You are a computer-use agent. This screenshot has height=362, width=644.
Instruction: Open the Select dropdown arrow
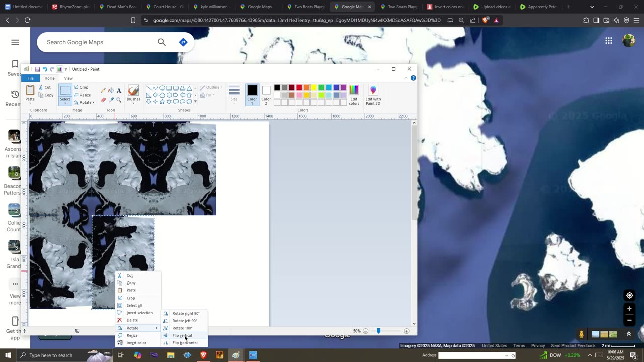(65, 103)
